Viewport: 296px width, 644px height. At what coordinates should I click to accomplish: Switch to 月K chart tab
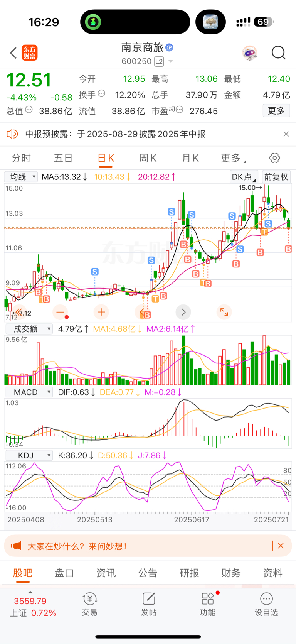click(x=190, y=158)
